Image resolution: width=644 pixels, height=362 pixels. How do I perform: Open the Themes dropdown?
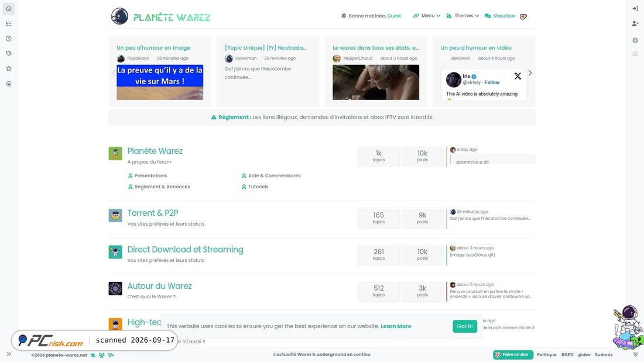pyautogui.click(x=463, y=16)
